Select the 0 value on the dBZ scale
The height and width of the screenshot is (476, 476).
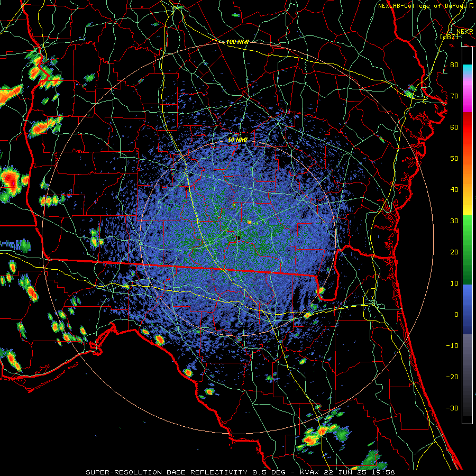tap(456, 315)
